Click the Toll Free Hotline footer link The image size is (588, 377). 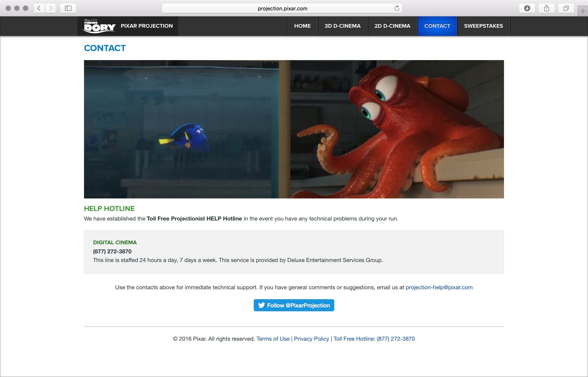(374, 339)
